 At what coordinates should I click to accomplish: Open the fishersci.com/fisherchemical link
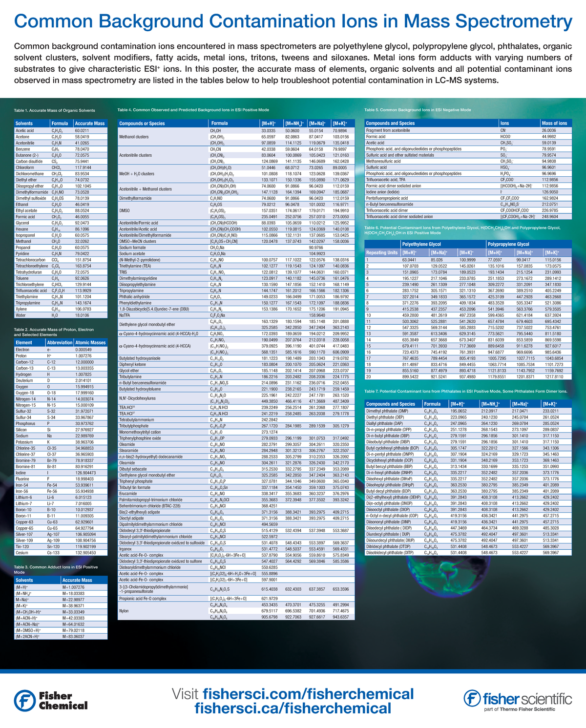[308, 693]
